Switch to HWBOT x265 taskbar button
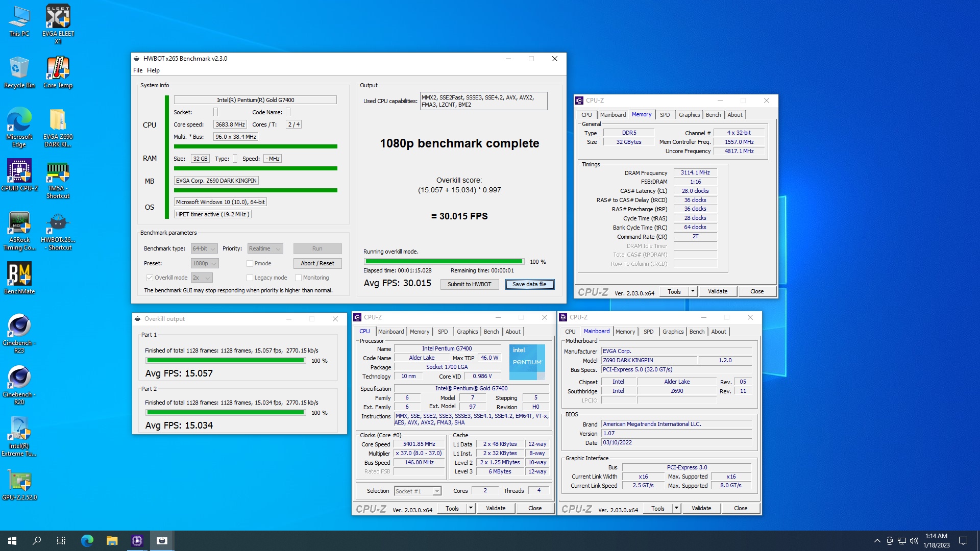This screenshot has width=980, height=551. click(162, 541)
